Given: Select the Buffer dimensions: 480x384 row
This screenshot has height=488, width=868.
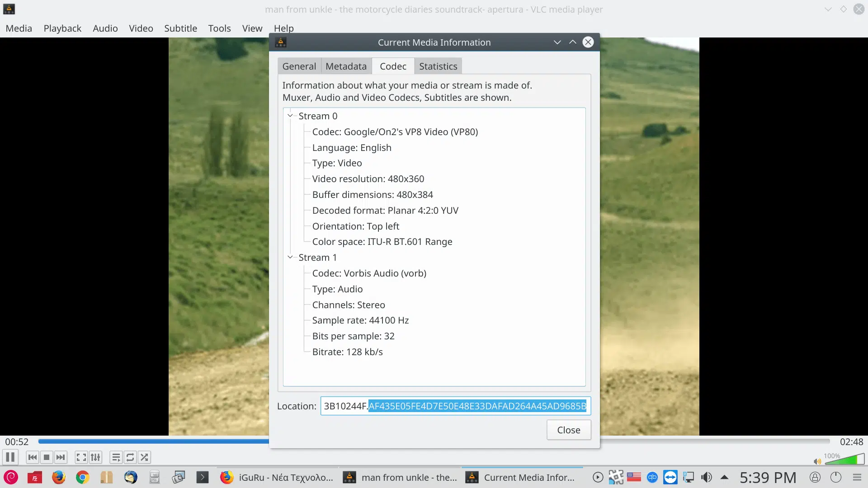Looking at the screenshot, I should tap(373, 195).
